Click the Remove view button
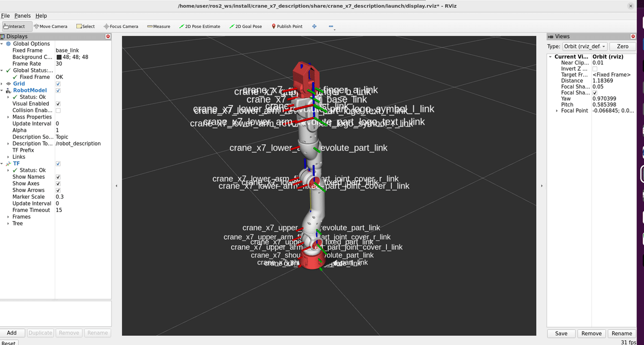This screenshot has width=644, height=345. pyautogui.click(x=592, y=334)
